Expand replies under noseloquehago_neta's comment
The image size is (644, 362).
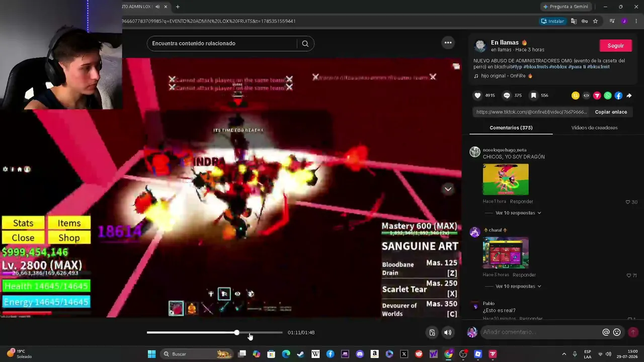pos(518,213)
